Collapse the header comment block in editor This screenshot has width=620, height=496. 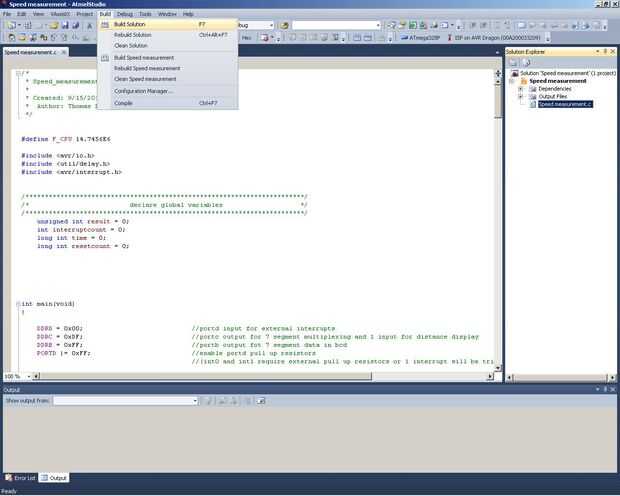point(18,73)
